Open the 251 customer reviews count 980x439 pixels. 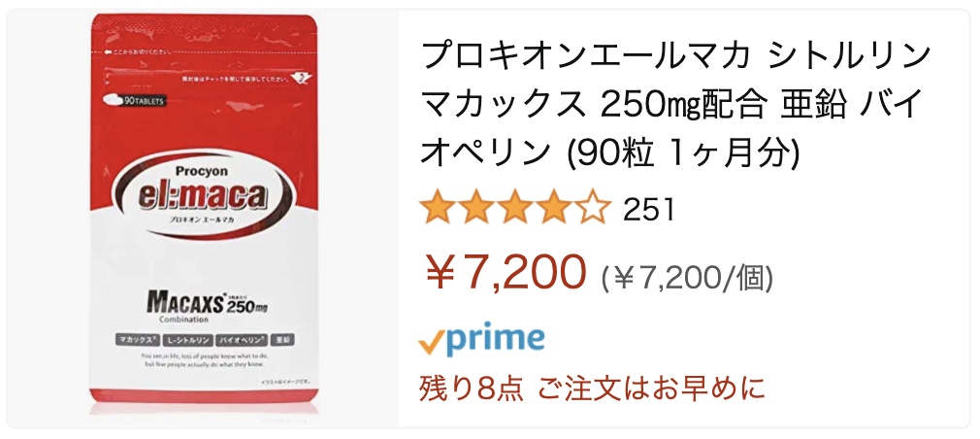649,210
